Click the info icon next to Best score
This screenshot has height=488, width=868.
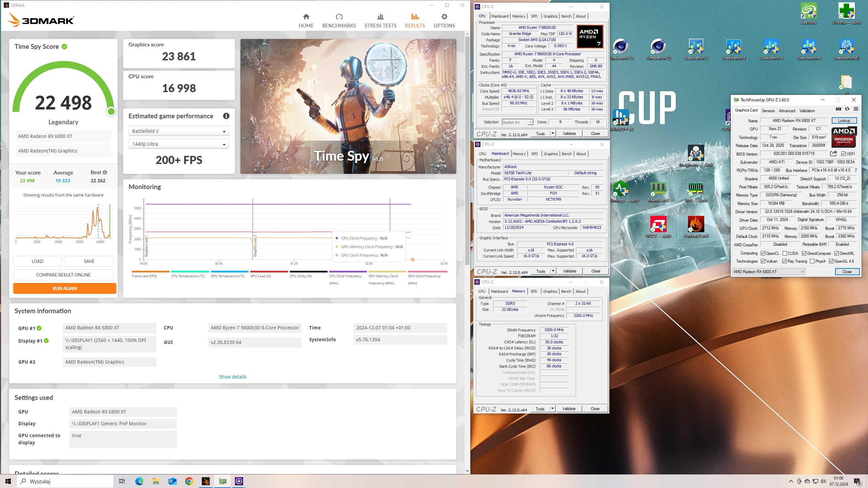(x=105, y=172)
